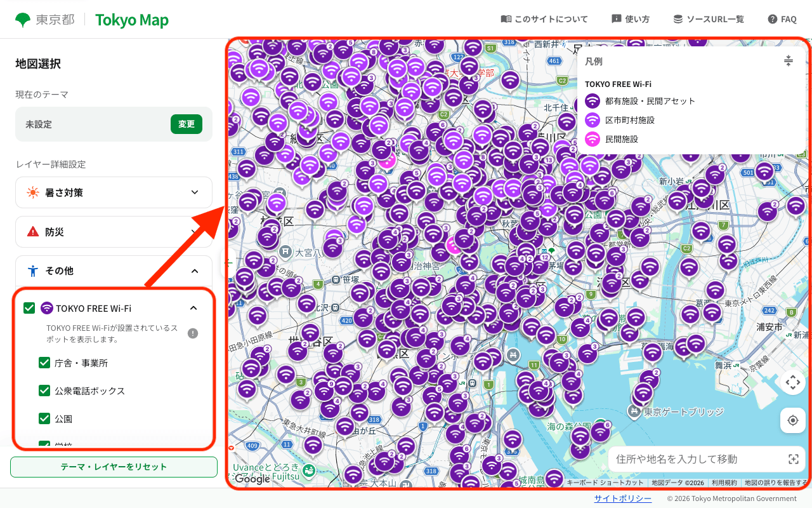This screenshot has height=508, width=812.
Task: Click the 暑さ対策 sun icon
Action: point(33,192)
